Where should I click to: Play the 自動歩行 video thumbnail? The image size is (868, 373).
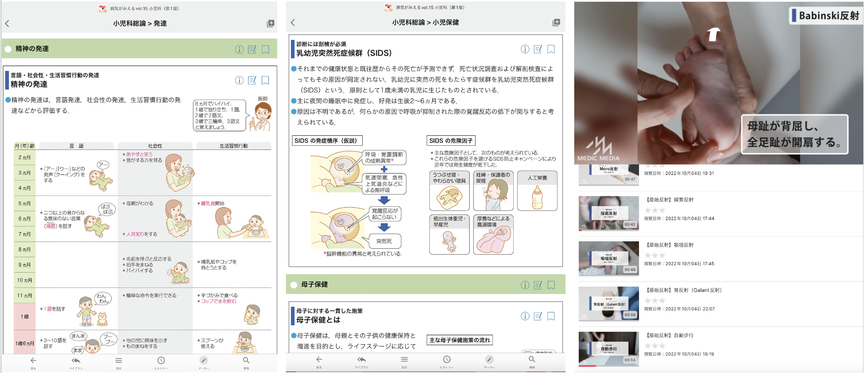click(x=609, y=349)
